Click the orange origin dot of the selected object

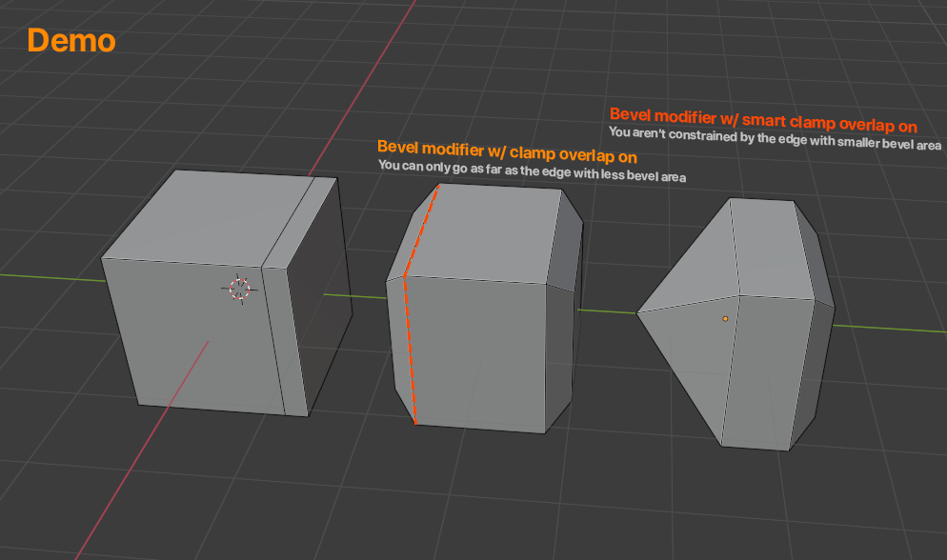[x=725, y=319]
